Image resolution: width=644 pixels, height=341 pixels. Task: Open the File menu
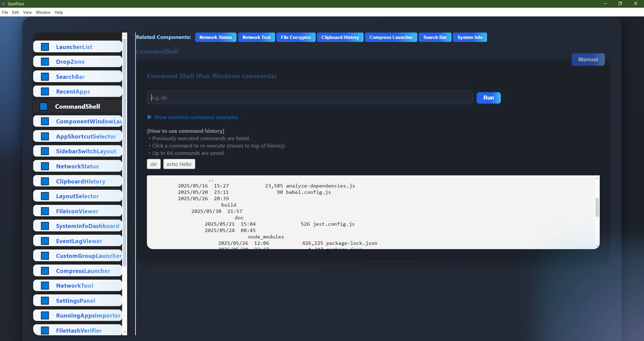(x=5, y=12)
